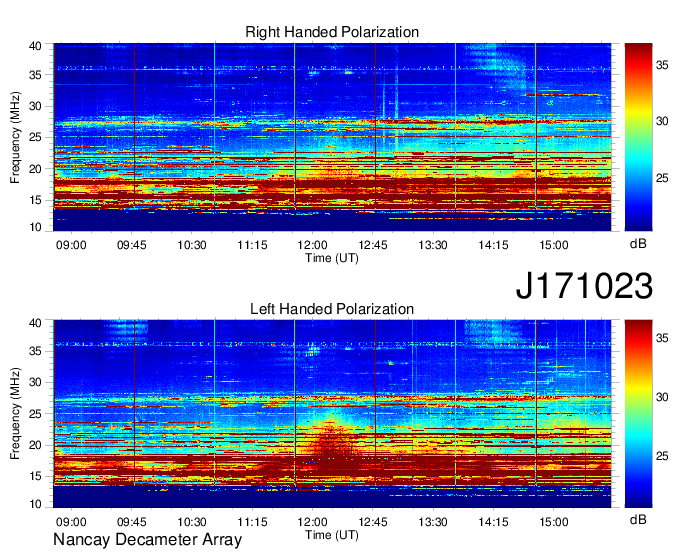Screen dimensions: 680x552
Task: Click the 30 dB label on top colorbar
Action: click(662, 121)
